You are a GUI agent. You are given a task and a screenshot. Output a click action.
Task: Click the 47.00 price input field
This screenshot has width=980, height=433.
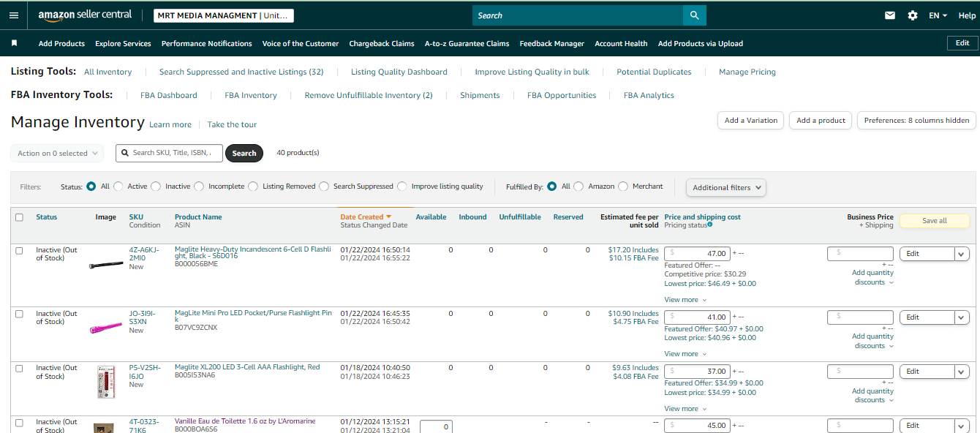[697, 253]
